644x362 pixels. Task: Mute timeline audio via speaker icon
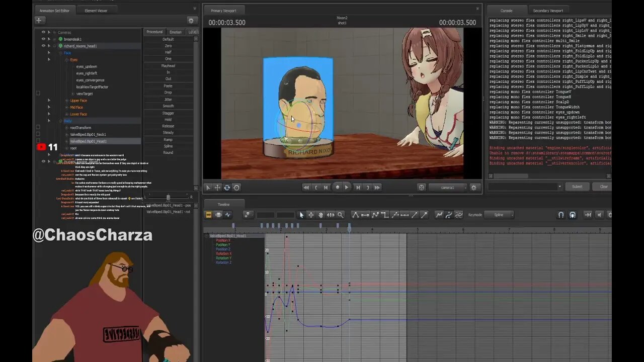(599, 215)
